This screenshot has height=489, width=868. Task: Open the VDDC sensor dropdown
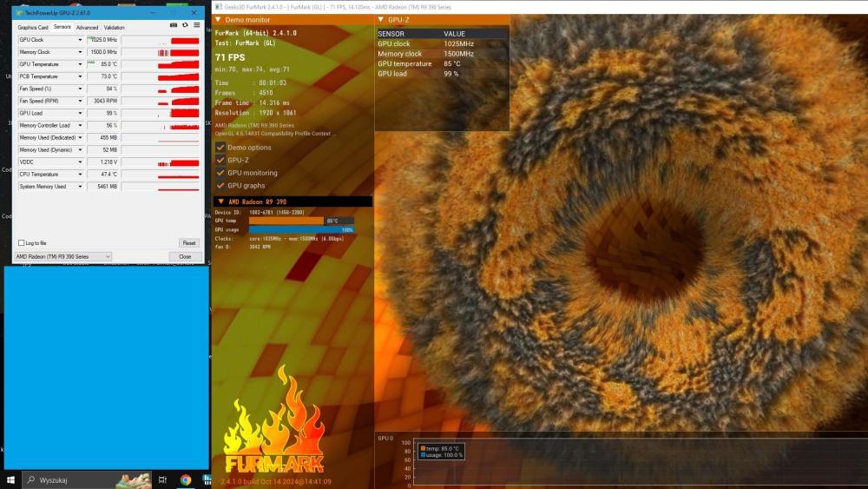[x=80, y=162]
